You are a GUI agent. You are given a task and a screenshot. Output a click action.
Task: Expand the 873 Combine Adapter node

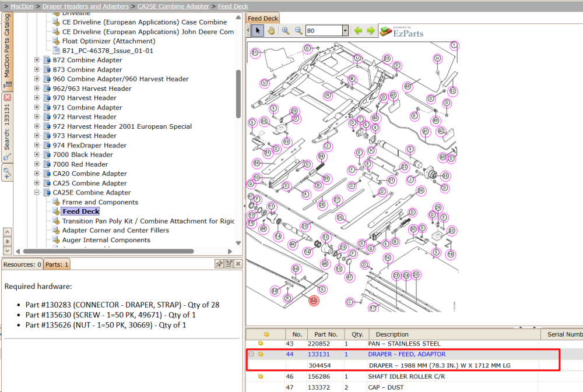[37, 69]
